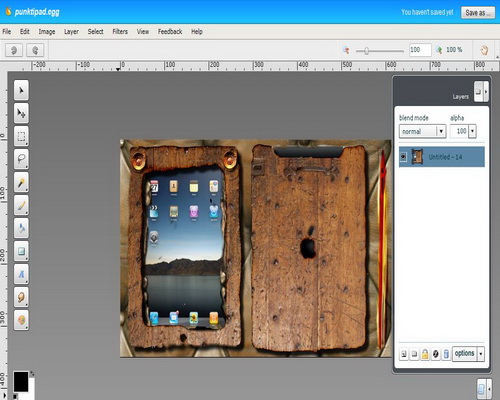Click the 100 % zoom label
Image resolution: width=500 pixels, height=400 pixels.
pyautogui.click(x=454, y=50)
